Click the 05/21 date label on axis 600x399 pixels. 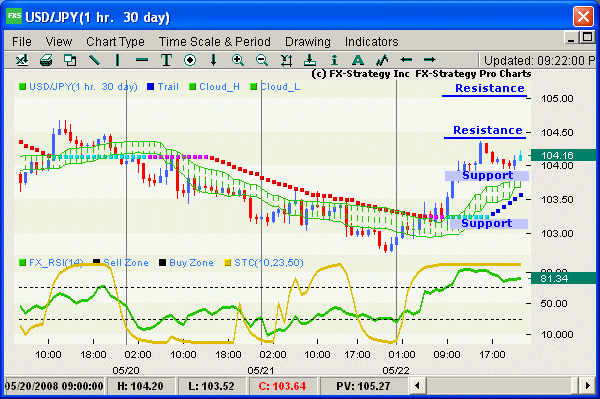coord(261,370)
